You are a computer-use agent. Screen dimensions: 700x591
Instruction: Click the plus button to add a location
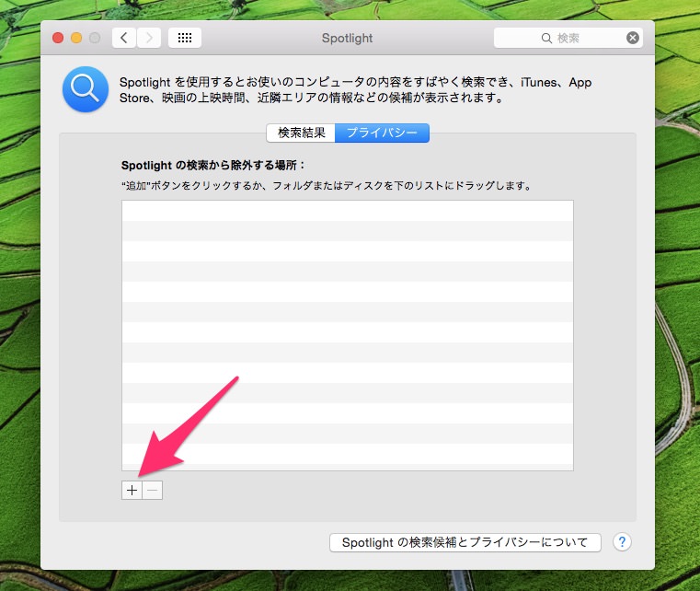[132, 490]
